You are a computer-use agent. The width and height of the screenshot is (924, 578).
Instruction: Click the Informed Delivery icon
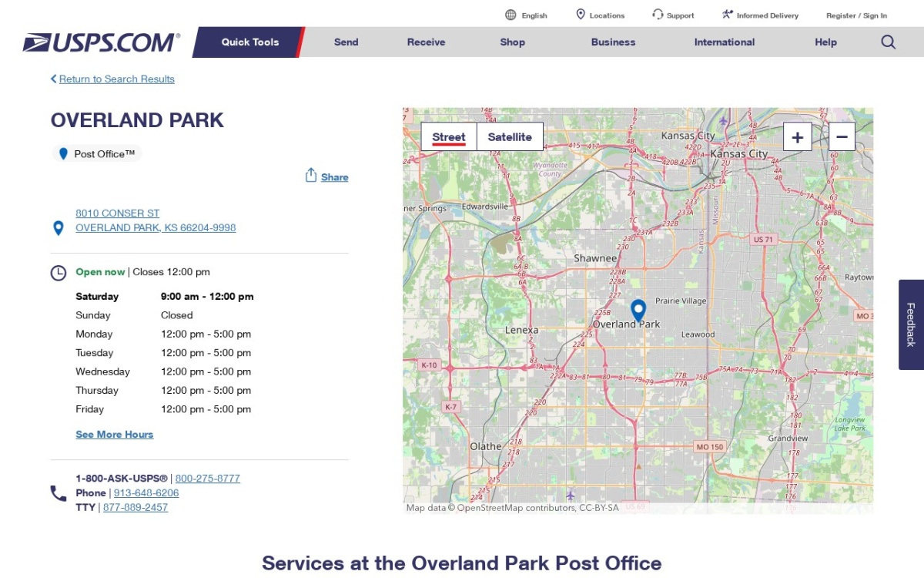coord(728,15)
